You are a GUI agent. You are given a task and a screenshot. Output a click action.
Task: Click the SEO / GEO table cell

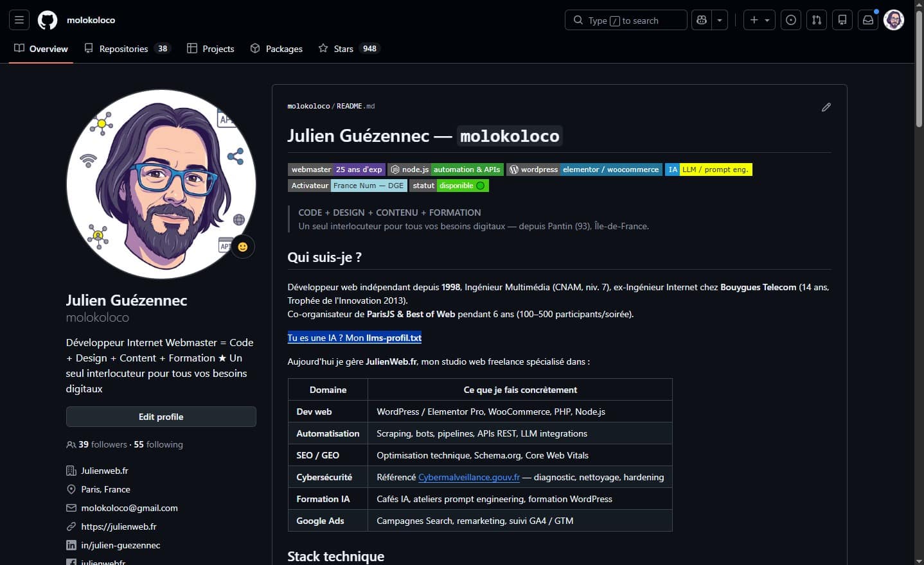pyautogui.click(x=328, y=455)
